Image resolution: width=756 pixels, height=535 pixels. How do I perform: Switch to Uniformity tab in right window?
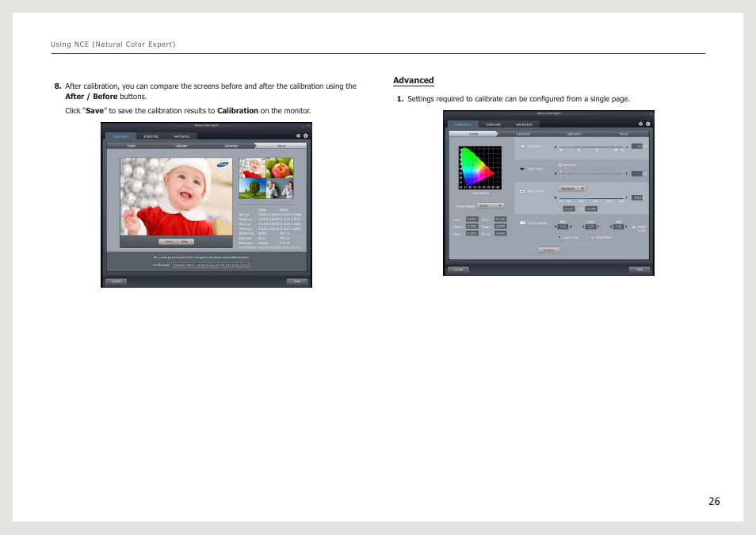493,124
